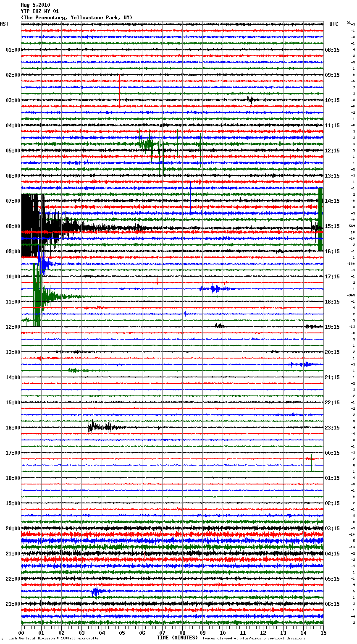
Task: Click the 'TIME (MINUTES)' axis title
Action: coord(177,638)
